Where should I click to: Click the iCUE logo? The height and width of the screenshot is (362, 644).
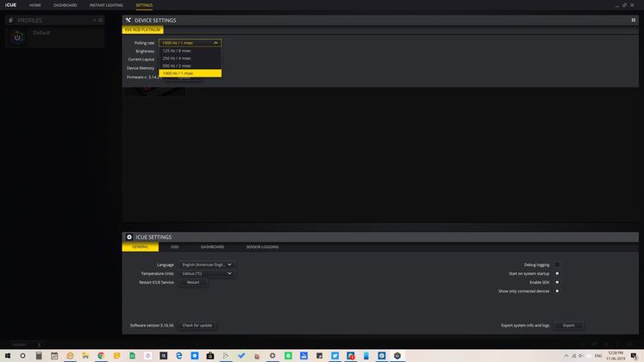pos(10,5)
